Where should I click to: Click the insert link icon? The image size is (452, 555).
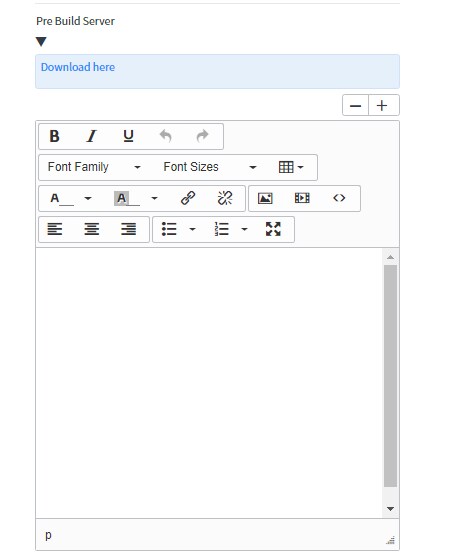click(188, 198)
